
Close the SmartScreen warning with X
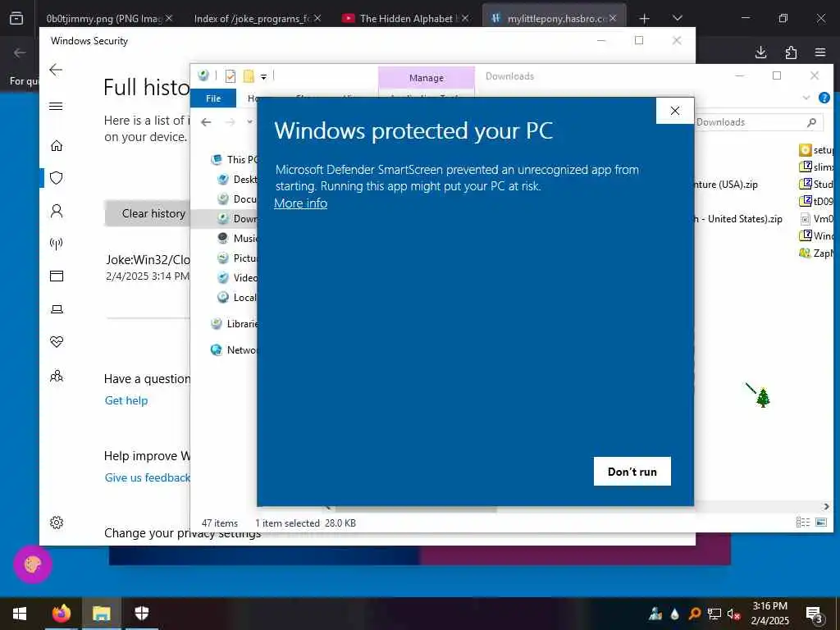675,111
